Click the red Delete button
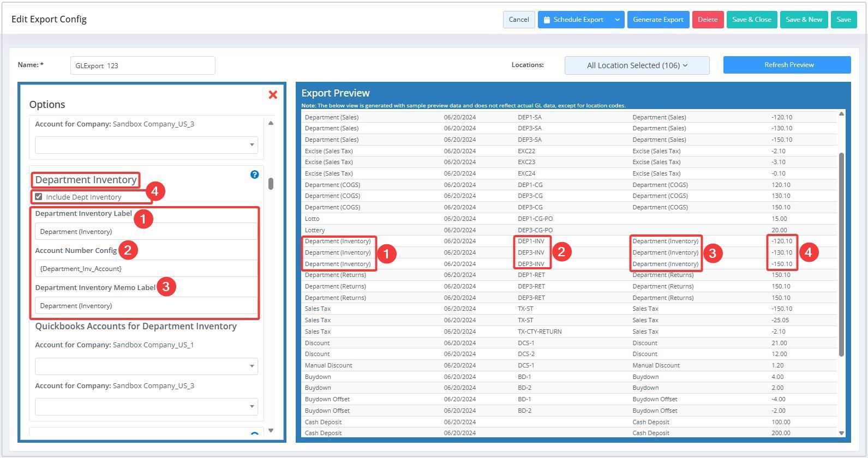The width and height of the screenshot is (868, 458). (x=708, y=20)
